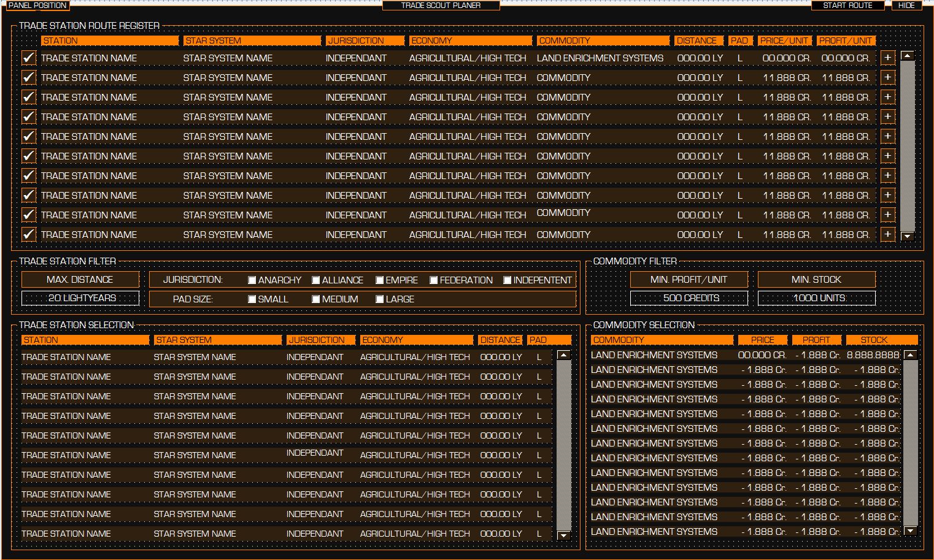Click the route register scroll up arrow
This screenshot has width=934, height=560.
point(907,56)
